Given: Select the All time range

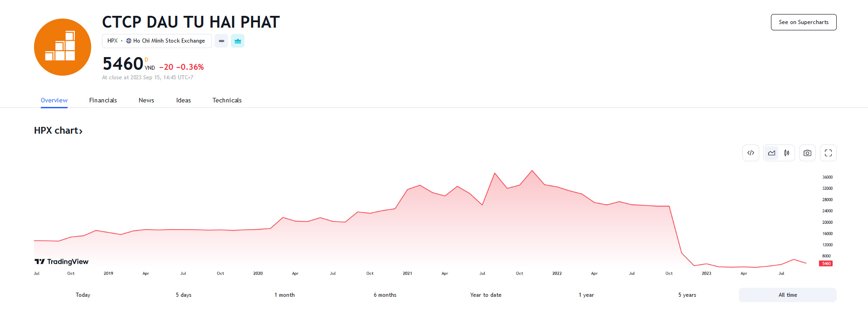Looking at the screenshot, I should coord(787,295).
